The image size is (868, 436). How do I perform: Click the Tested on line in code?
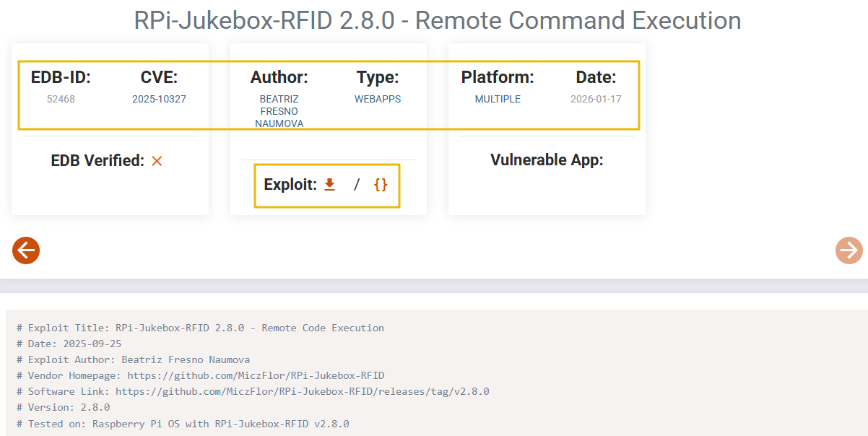coord(183,424)
